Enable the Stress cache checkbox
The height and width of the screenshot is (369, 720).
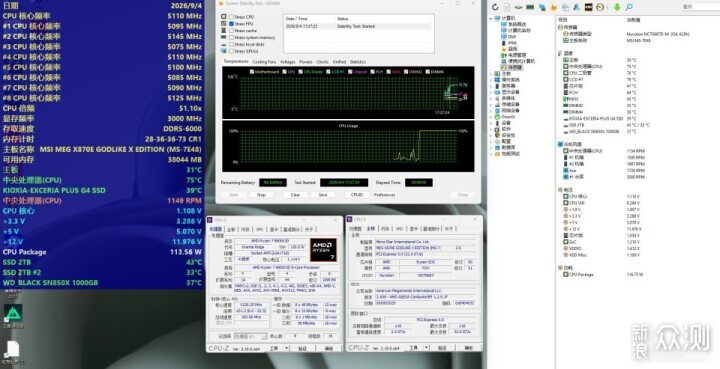click(231, 31)
